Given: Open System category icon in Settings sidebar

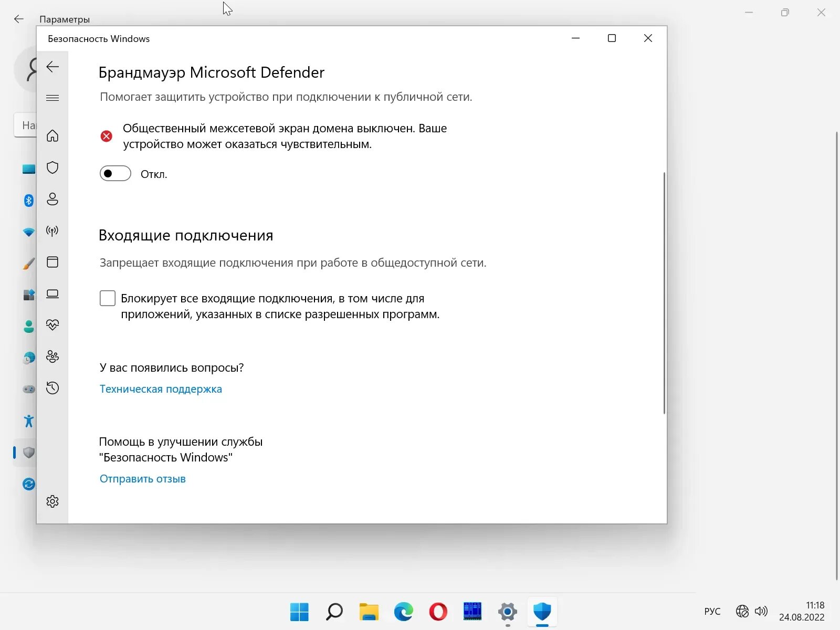Looking at the screenshot, I should (28, 169).
